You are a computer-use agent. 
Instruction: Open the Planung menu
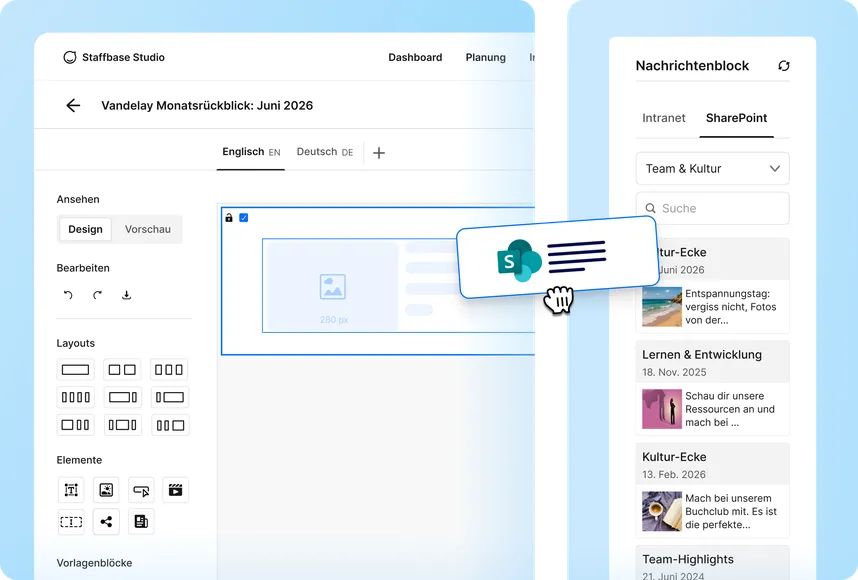(x=486, y=57)
